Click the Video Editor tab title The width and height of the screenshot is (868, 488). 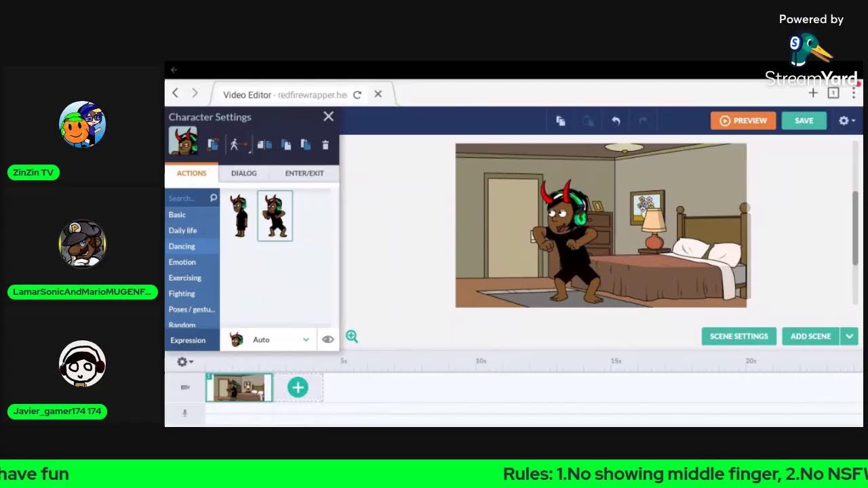click(285, 95)
